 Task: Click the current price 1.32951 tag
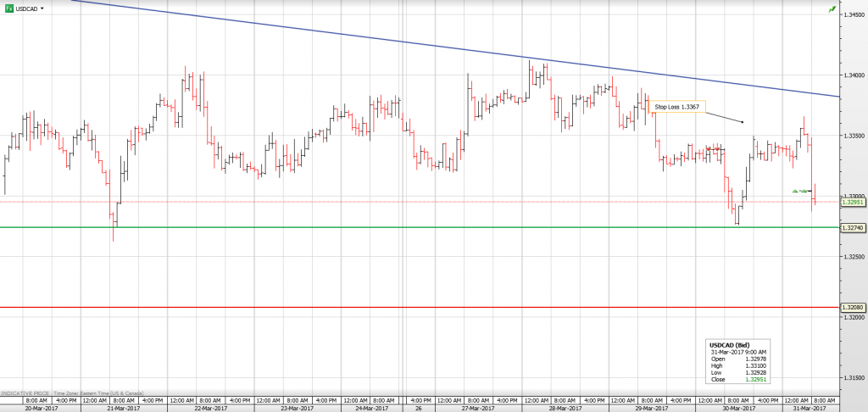coord(853,203)
